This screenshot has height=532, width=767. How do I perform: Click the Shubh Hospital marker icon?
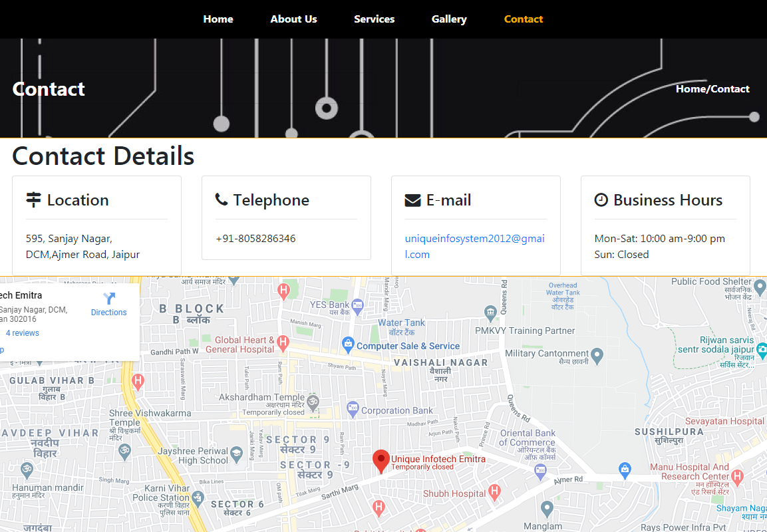pyautogui.click(x=494, y=493)
